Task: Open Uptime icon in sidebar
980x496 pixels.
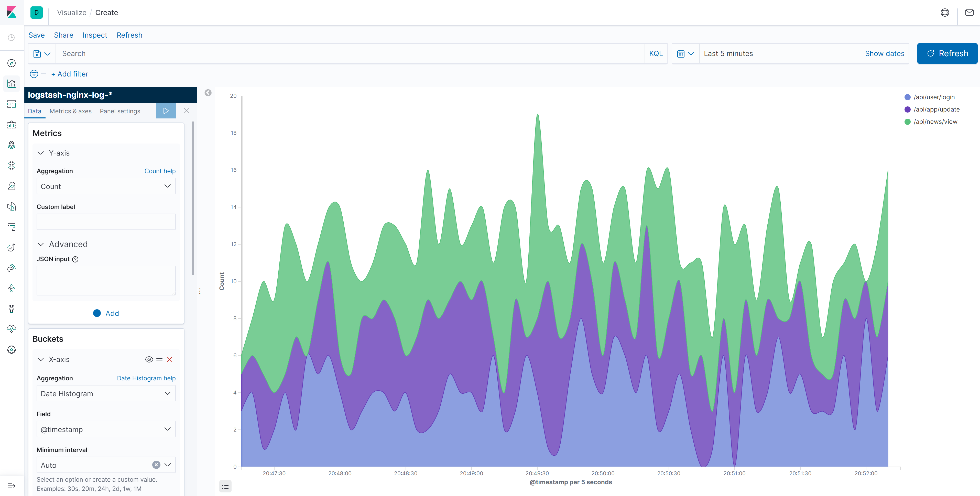Action: (x=12, y=248)
